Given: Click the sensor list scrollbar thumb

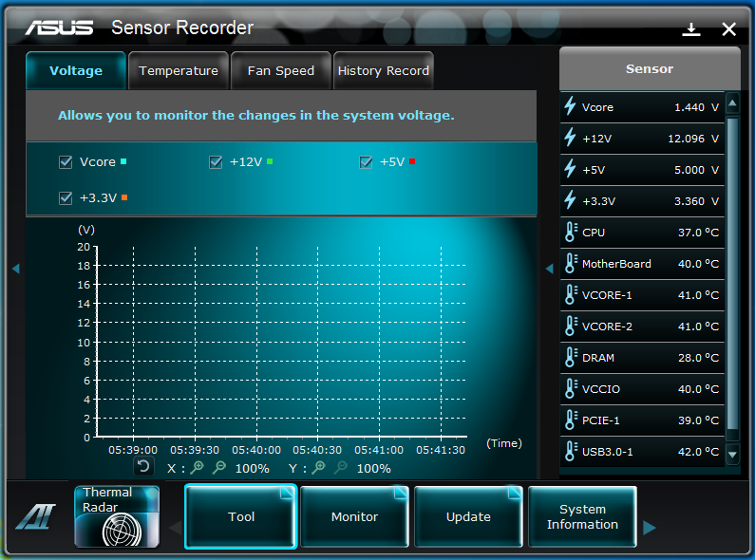Looking at the screenshot, I should (732, 273).
